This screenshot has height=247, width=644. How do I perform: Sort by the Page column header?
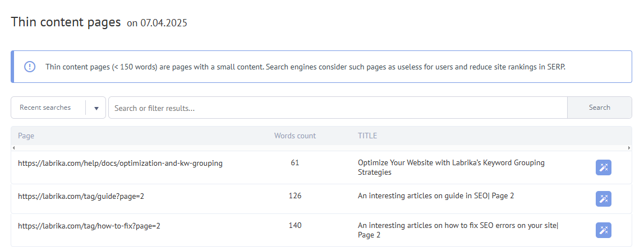point(26,136)
